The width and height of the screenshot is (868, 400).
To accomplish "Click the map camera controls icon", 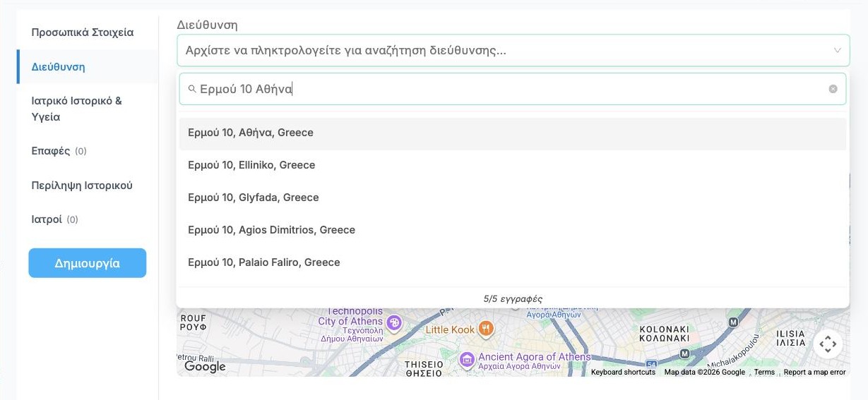I will (x=828, y=344).
